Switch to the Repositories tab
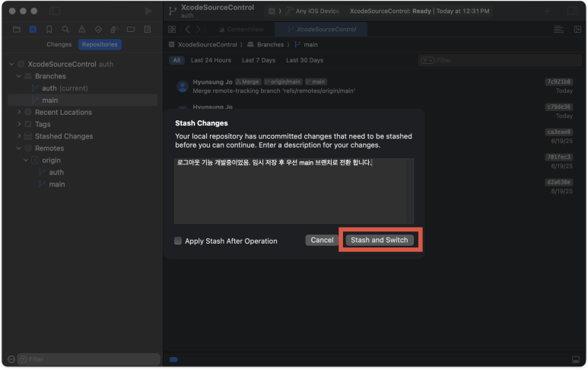The width and height of the screenshot is (588, 370). click(x=100, y=44)
